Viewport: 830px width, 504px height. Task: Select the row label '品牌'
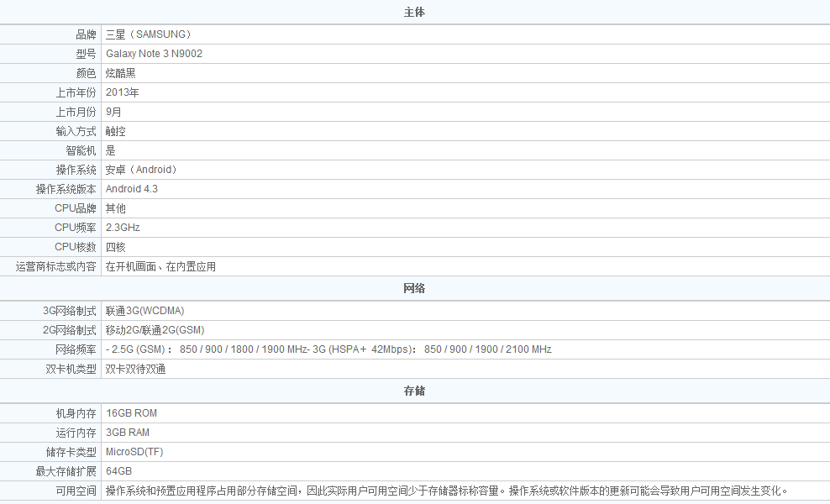pyautogui.click(x=86, y=34)
